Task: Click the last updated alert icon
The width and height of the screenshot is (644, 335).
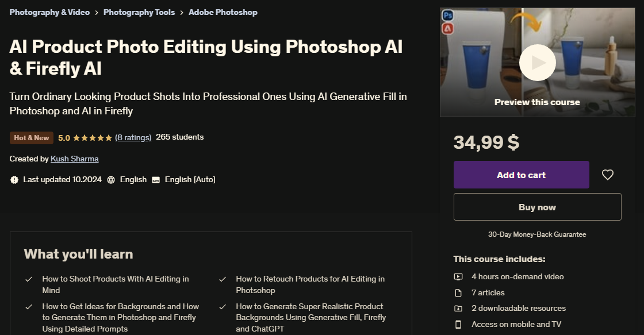Action: [x=14, y=180]
